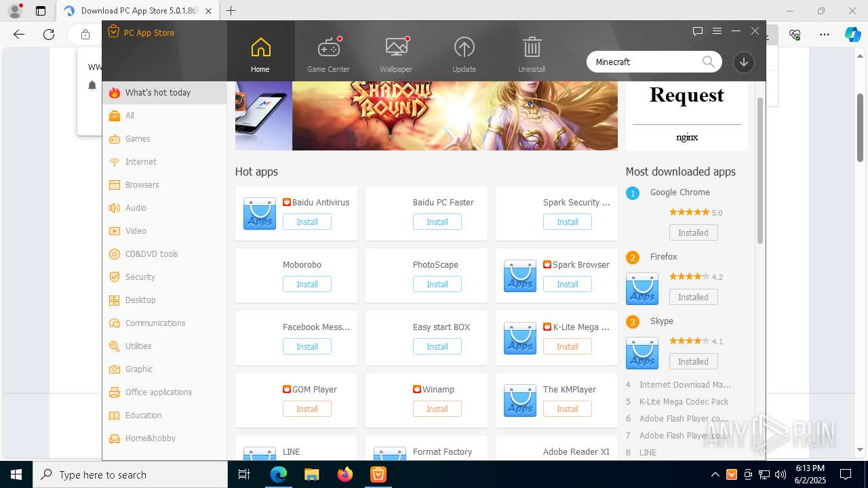Viewport: 868px width, 488px height.
Task: Click Installed button under Google Chrome
Action: pyautogui.click(x=694, y=233)
